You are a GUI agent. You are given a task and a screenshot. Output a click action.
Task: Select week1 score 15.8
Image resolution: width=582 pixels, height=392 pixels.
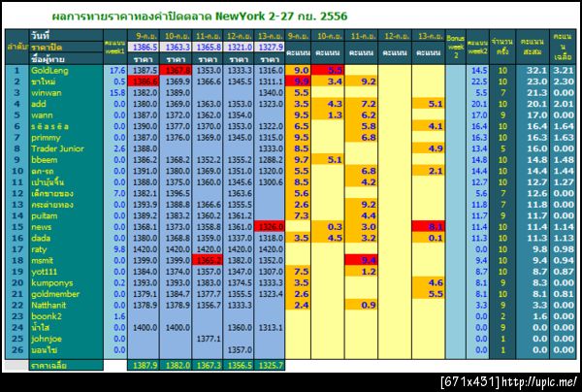[x=115, y=93]
